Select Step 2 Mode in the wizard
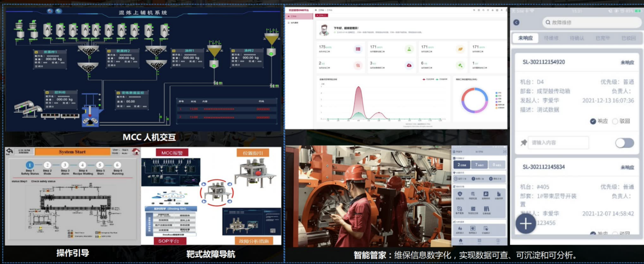This screenshot has height=264, width=644. pos(47,165)
